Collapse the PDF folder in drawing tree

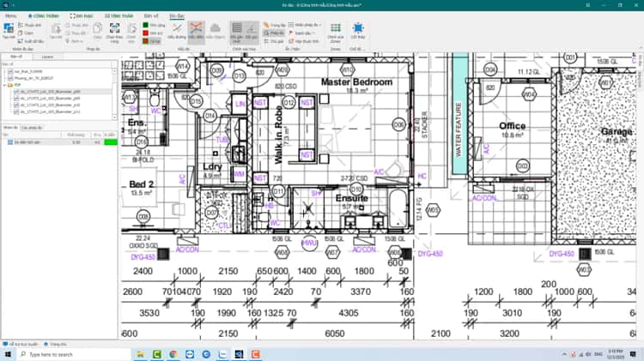[x=4, y=85]
